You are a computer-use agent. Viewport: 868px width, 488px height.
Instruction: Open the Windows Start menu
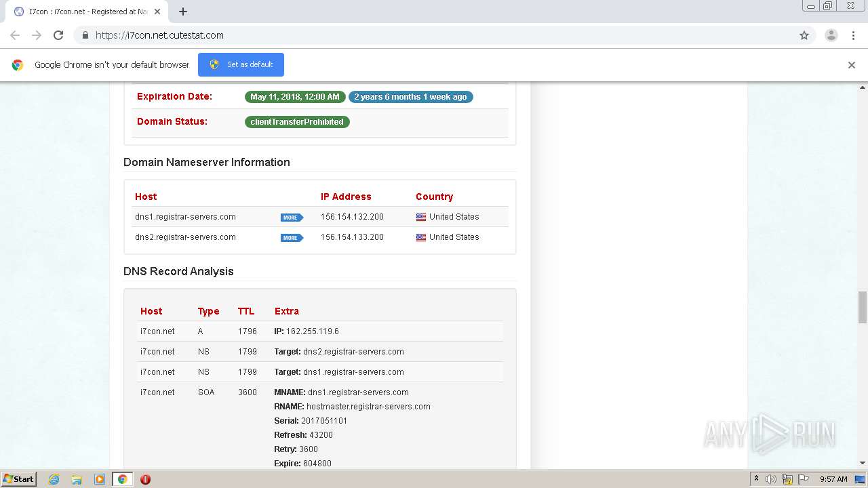19,479
